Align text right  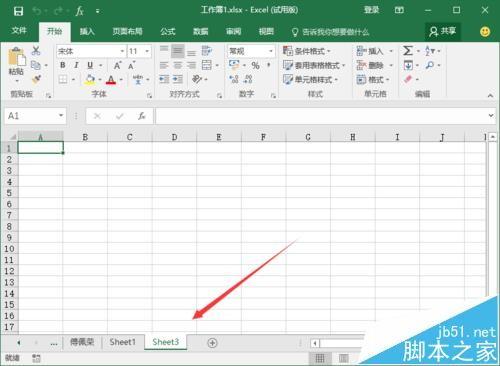click(x=191, y=65)
